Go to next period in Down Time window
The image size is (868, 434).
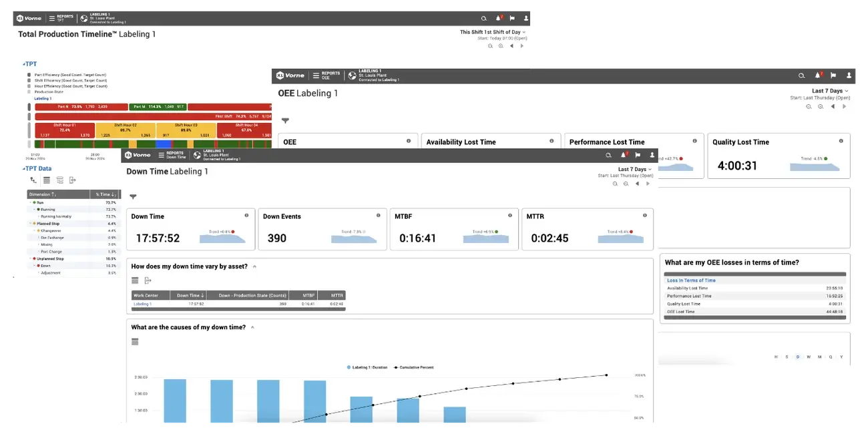point(648,184)
